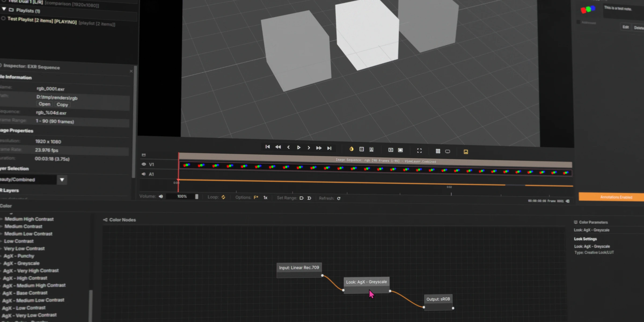Select AgX - Punchy from the looks list

[19, 256]
